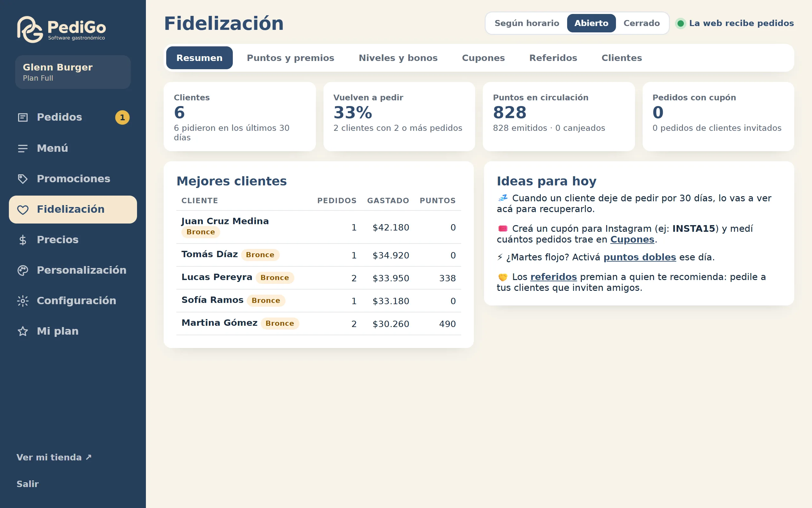The height and width of the screenshot is (508, 812).
Task: Click the Pedidos notification badge showing 1
Action: click(122, 117)
